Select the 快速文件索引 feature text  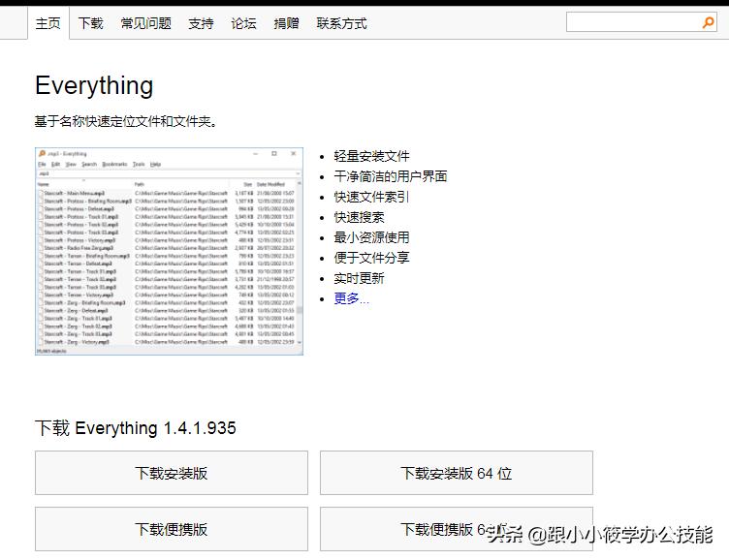tap(371, 197)
